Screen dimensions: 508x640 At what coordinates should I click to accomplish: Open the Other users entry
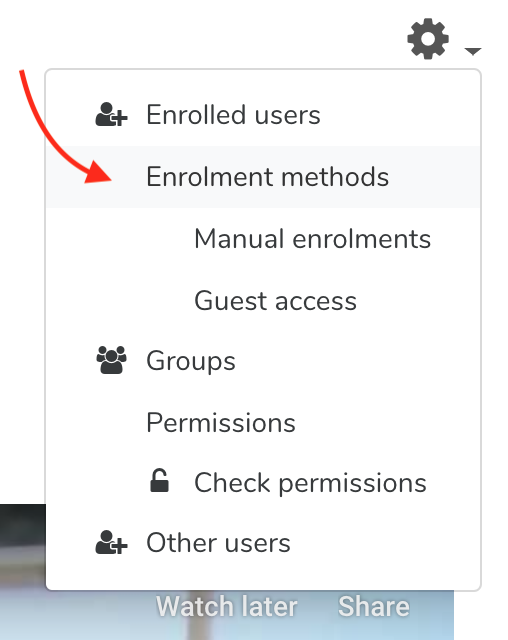click(218, 543)
